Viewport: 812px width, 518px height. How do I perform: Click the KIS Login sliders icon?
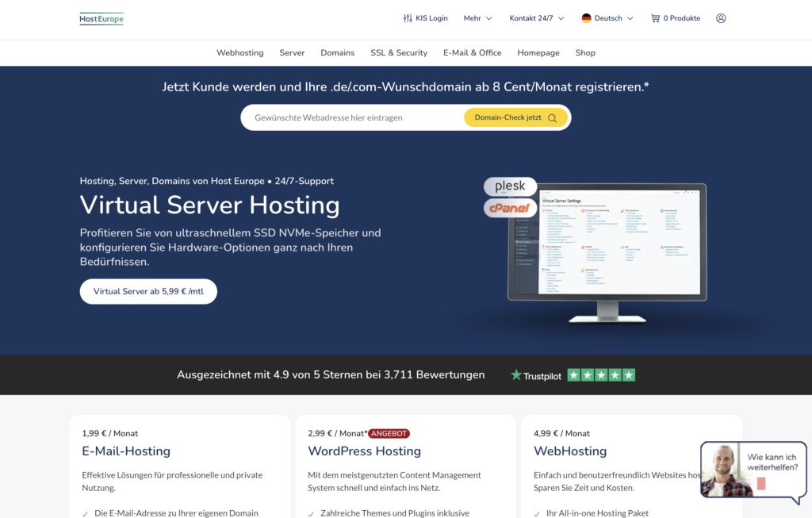(408, 17)
